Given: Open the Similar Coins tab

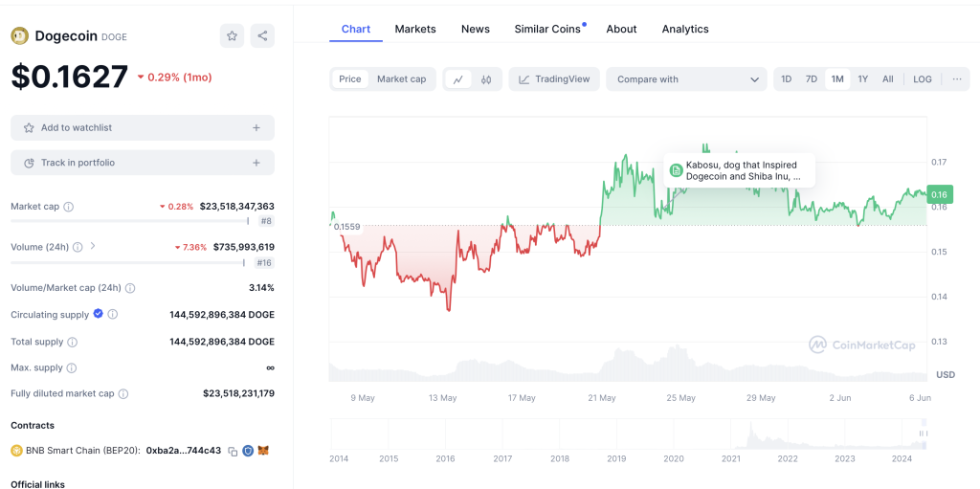Looking at the screenshot, I should [547, 29].
